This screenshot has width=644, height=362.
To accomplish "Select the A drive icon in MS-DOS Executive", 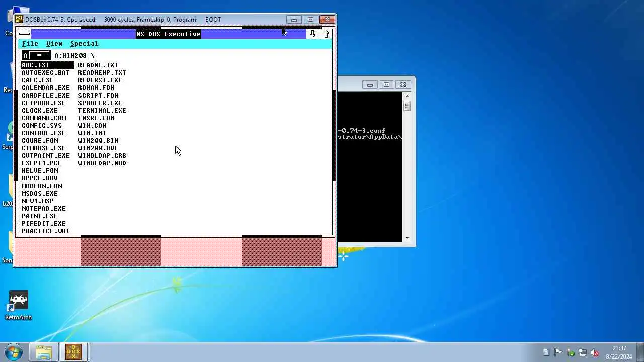I will (36, 55).
